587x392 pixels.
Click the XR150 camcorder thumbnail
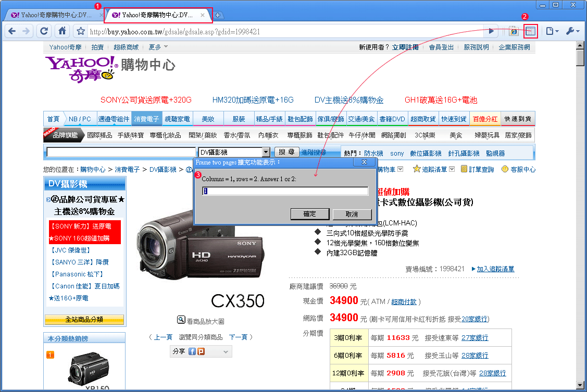click(89, 368)
